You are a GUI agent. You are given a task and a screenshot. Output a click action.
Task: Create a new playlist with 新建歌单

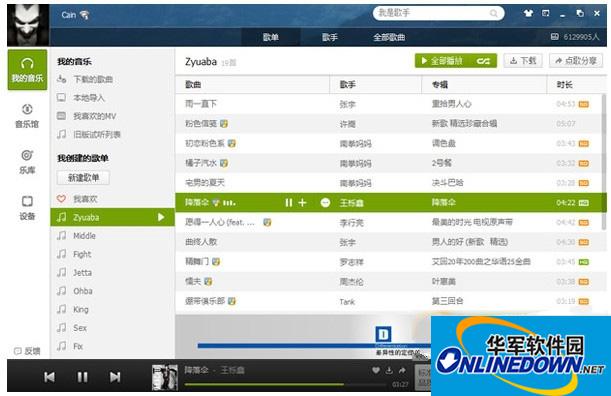coord(83,178)
